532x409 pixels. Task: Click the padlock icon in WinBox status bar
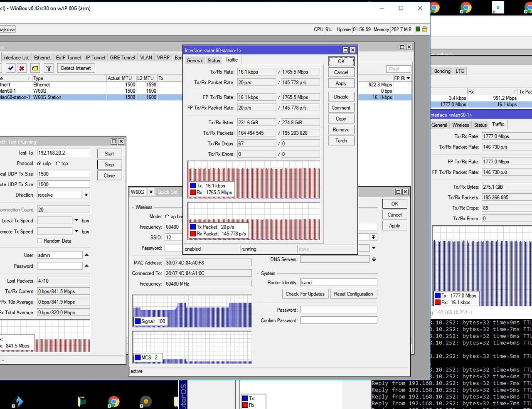[x=424, y=30]
